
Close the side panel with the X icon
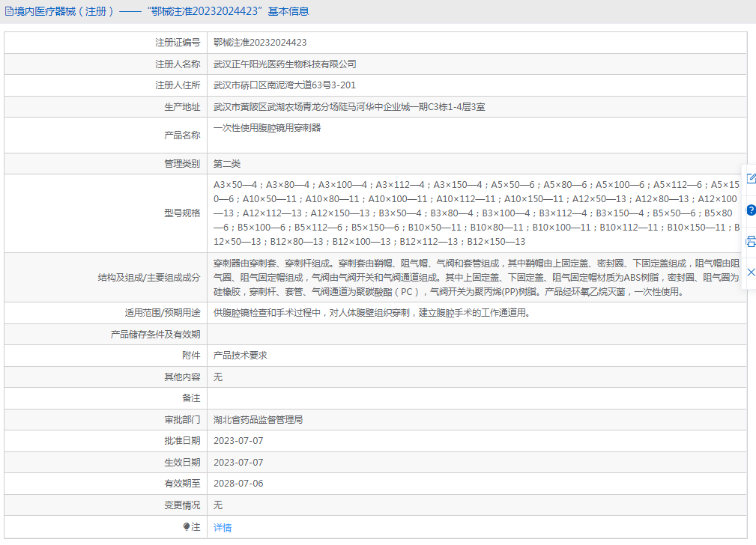752,272
